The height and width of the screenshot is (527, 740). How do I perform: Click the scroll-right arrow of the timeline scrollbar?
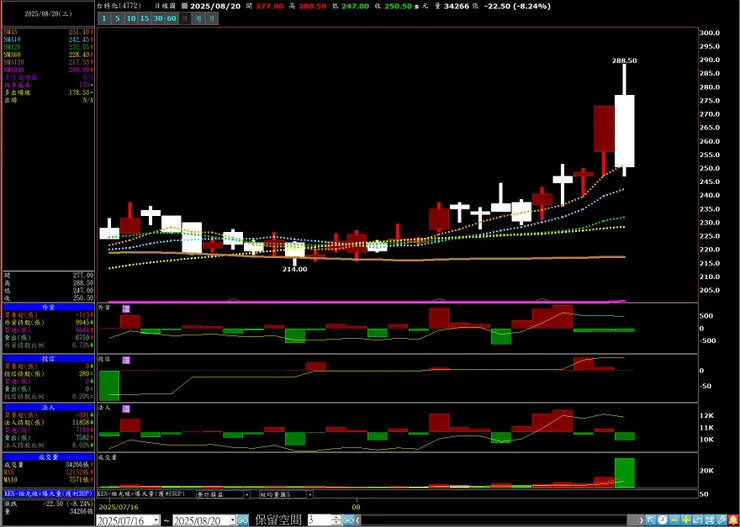click(x=642, y=520)
